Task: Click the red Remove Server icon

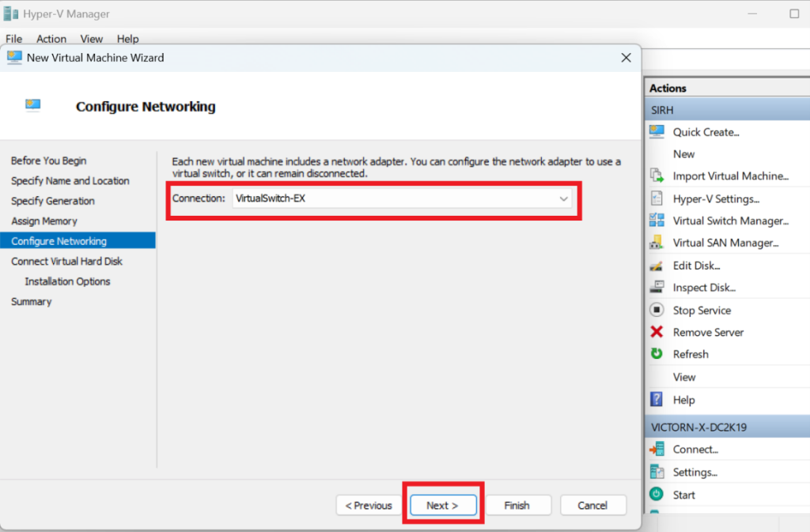Action: [657, 332]
